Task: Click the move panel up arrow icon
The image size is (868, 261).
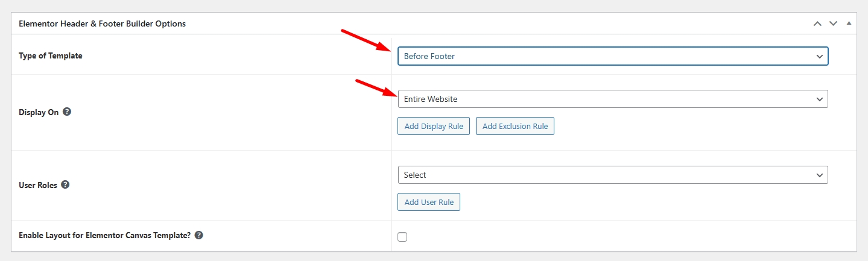Action: (x=817, y=24)
